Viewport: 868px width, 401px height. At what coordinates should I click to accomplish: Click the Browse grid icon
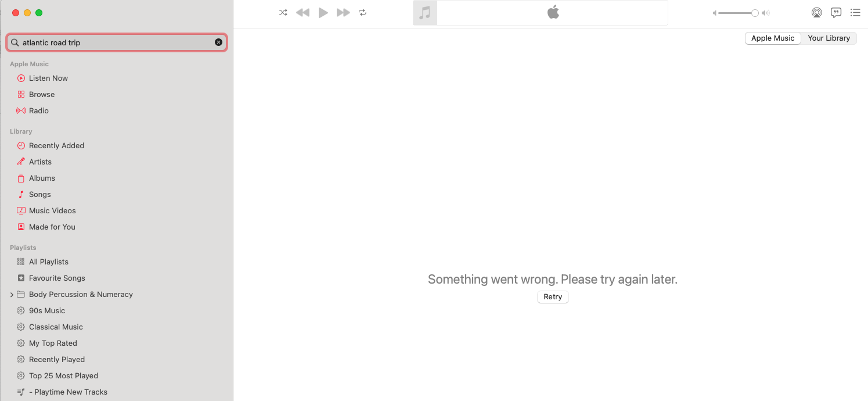[21, 95]
